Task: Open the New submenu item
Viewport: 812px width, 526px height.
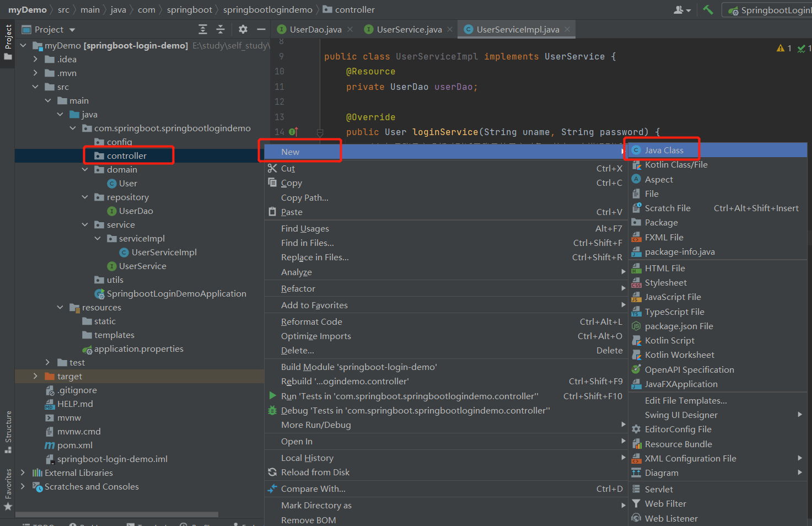Action: (x=445, y=152)
